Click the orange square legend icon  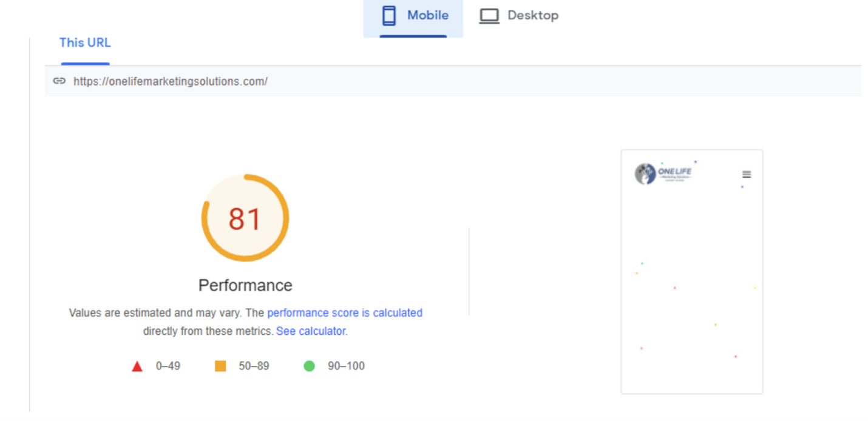point(220,366)
